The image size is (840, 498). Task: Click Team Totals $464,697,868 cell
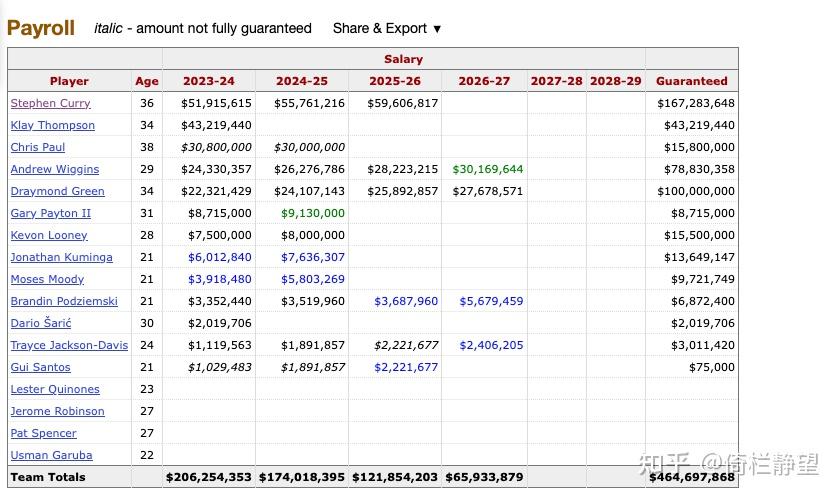pyautogui.click(x=692, y=477)
